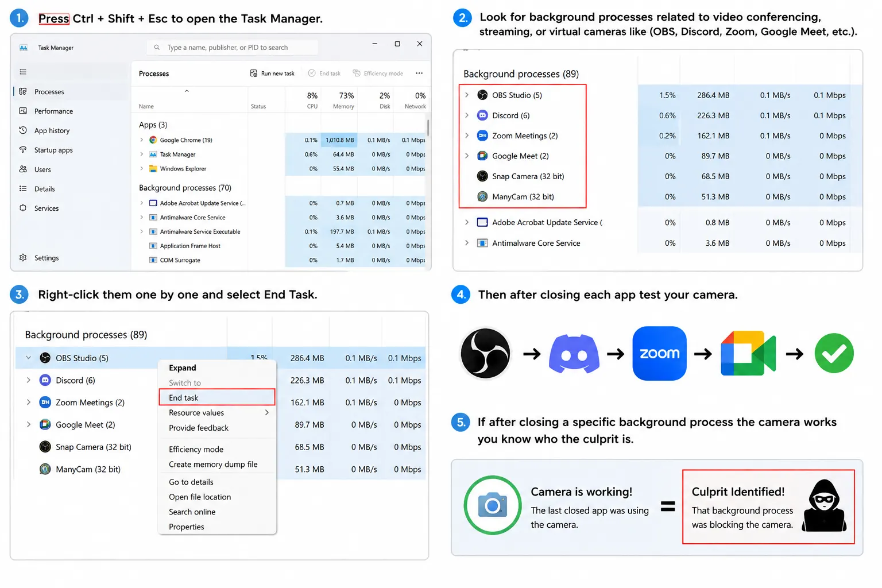
Task: Expand OBS Studio (5) in the step 2 list
Action: (467, 95)
